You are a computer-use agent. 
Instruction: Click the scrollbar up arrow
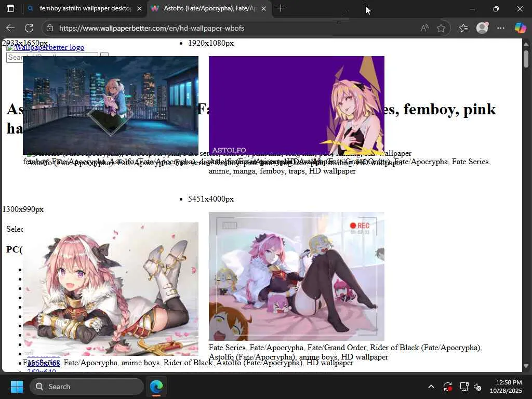tap(526, 44)
